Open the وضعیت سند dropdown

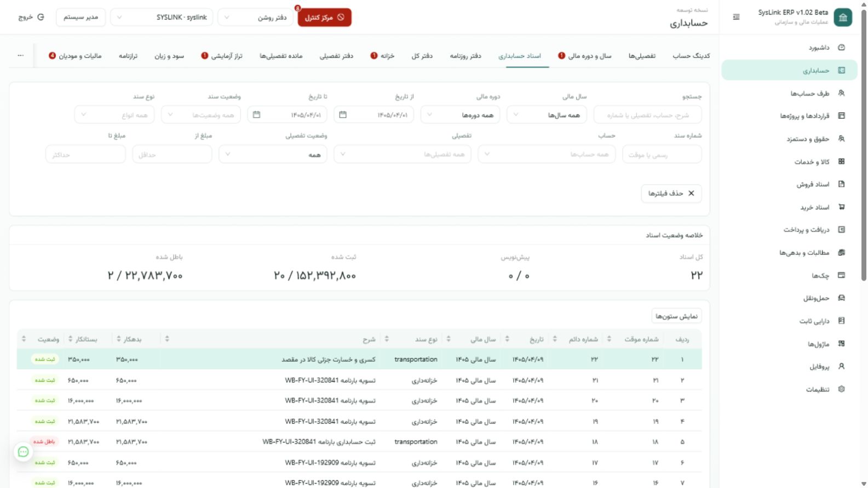tap(201, 115)
